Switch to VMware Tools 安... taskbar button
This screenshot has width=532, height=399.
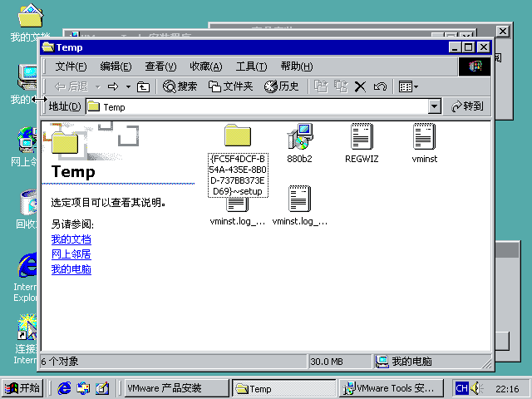(x=392, y=388)
